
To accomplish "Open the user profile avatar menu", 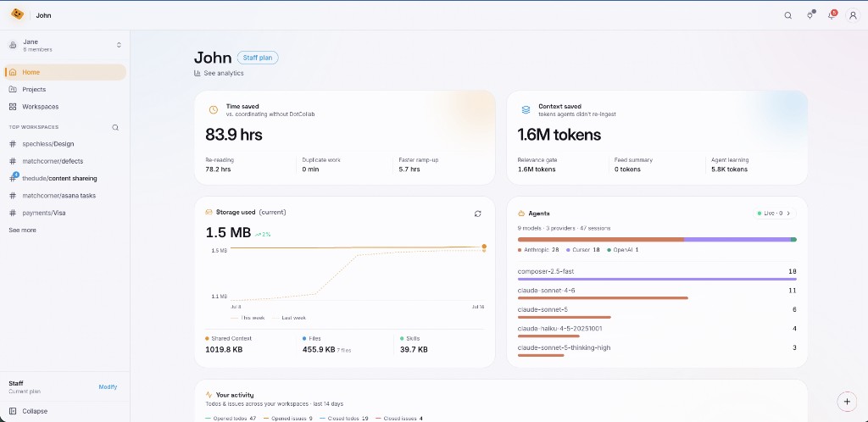I will tap(853, 15).
